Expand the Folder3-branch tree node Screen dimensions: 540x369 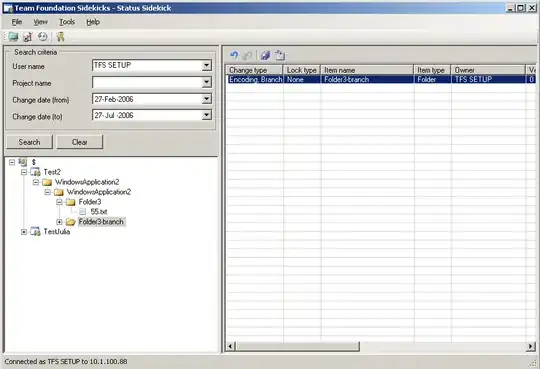[59, 222]
